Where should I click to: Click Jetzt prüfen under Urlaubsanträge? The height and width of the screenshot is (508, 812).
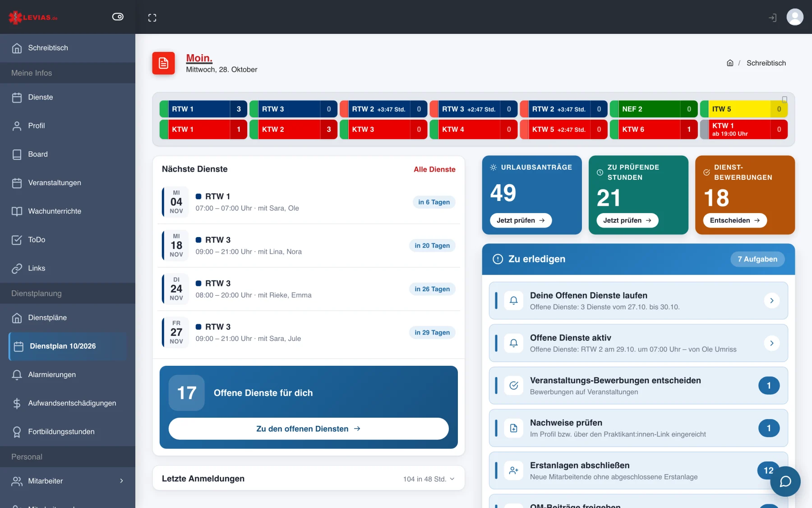[521, 220]
